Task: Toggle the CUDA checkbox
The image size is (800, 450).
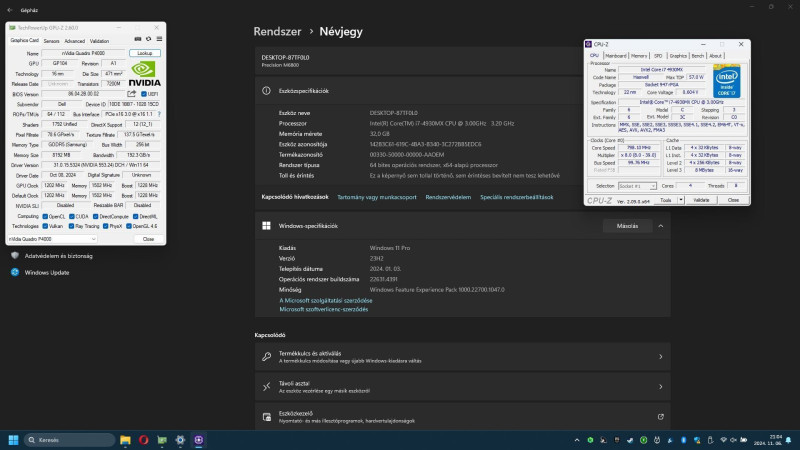Action: [x=72, y=216]
